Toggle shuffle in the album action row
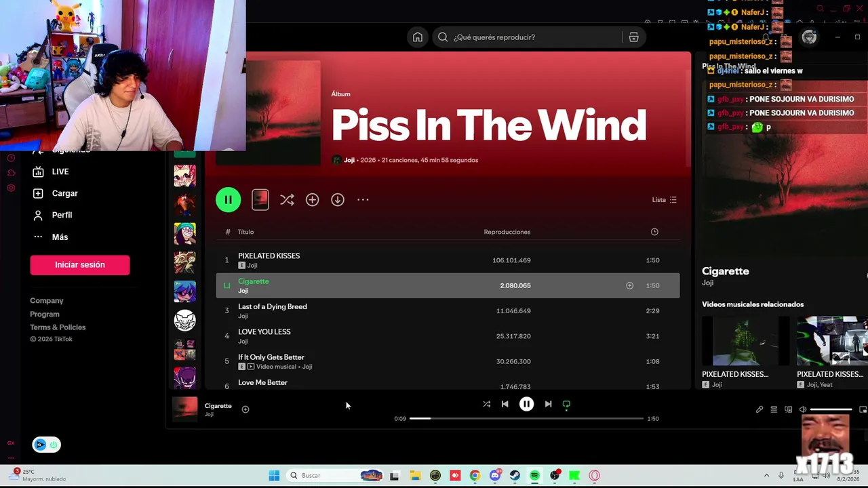 tap(287, 200)
